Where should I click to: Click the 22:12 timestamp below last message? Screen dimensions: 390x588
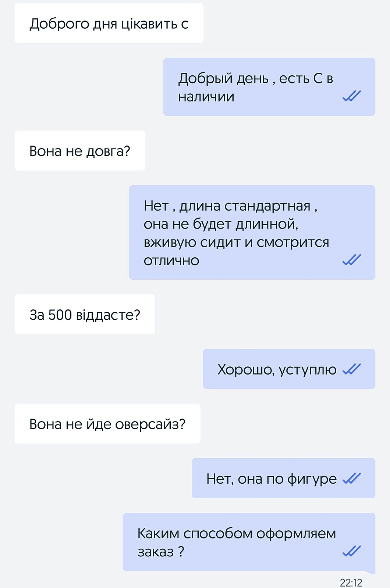[351, 582]
